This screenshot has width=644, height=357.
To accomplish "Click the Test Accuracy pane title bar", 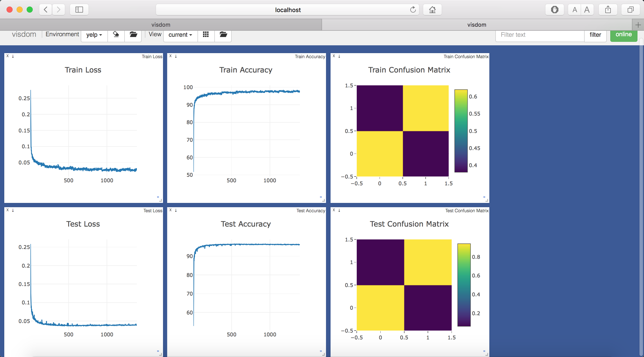I will point(247,210).
